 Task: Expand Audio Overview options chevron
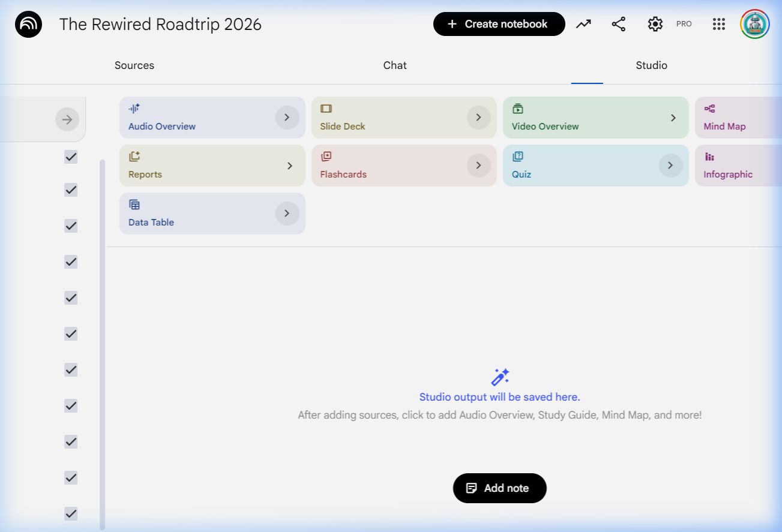pos(287,118)
